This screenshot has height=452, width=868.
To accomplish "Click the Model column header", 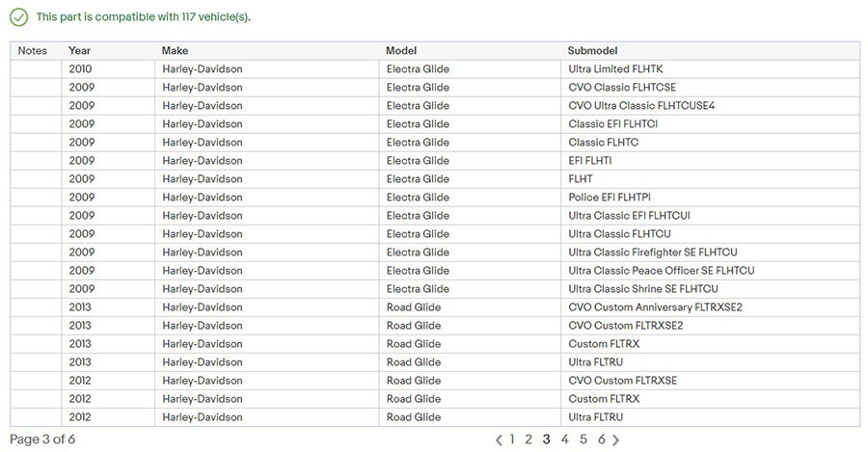I will click(x=401, y=50).
